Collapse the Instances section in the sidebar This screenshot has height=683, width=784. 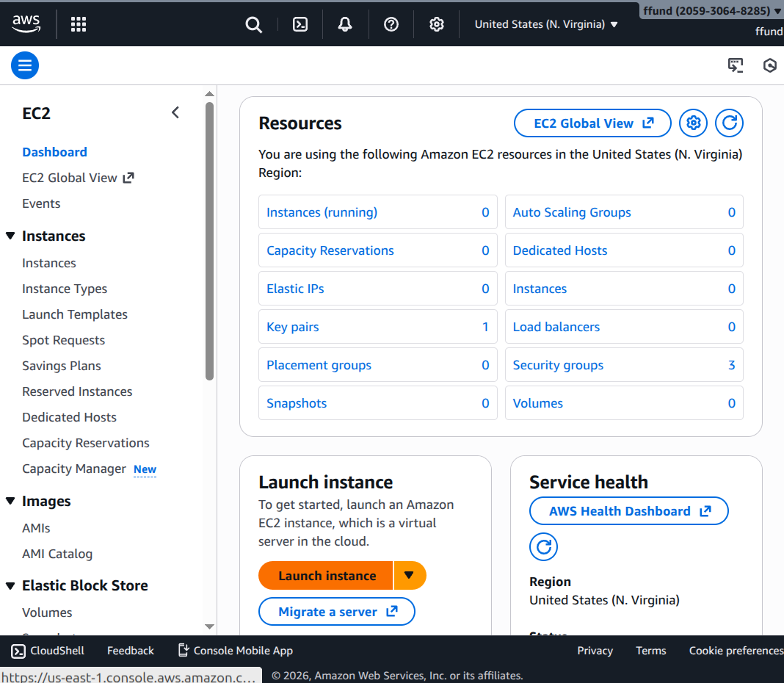(10, 236)
